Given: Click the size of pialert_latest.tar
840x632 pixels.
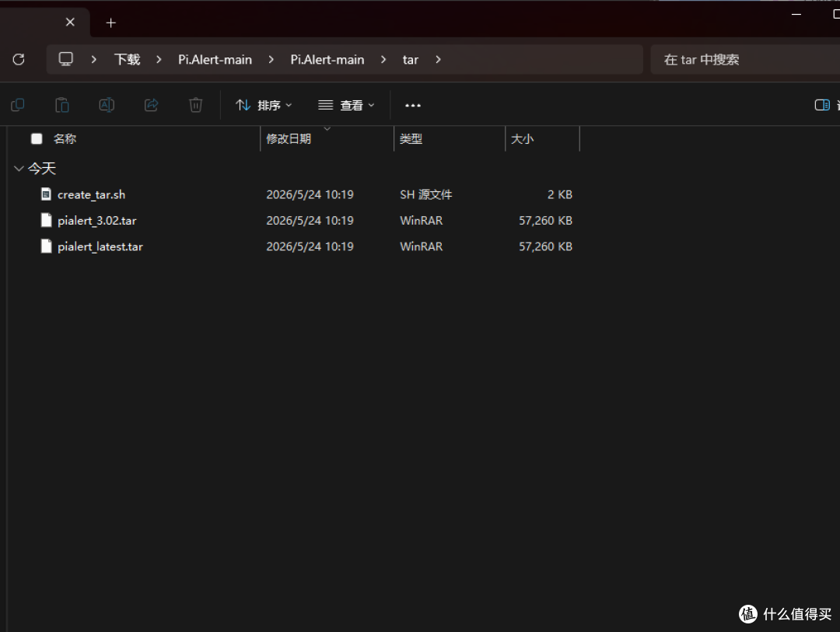Looking at the screenshot, I should pos(545,246).
